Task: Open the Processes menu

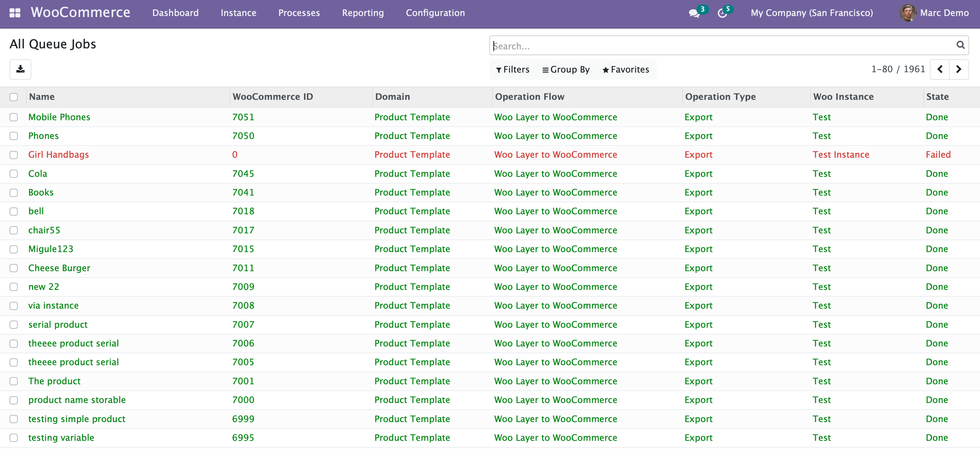Action: pos(298,13)
